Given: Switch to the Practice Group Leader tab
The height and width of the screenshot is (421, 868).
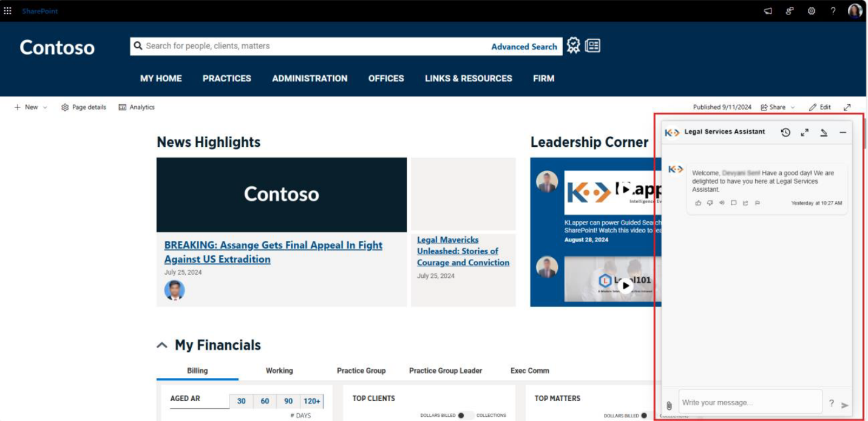Looking at the screenshot, I should click(x=446, y=371).
